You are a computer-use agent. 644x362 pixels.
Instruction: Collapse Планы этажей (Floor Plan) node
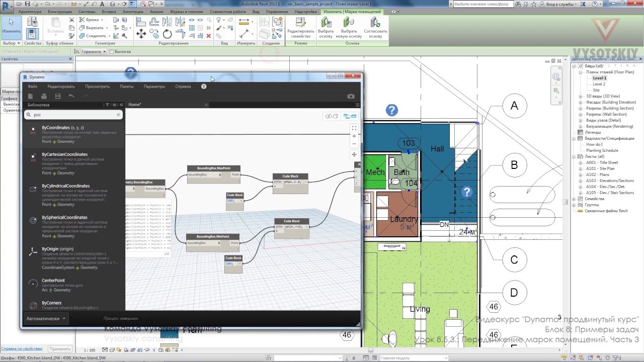(580, 72)
